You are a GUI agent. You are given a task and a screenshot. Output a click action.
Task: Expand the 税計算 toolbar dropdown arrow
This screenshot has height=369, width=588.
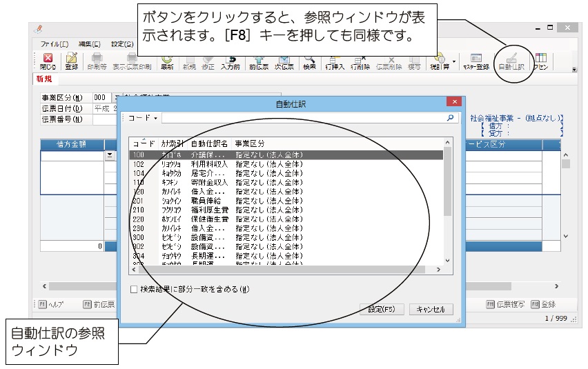pos(454,61)
